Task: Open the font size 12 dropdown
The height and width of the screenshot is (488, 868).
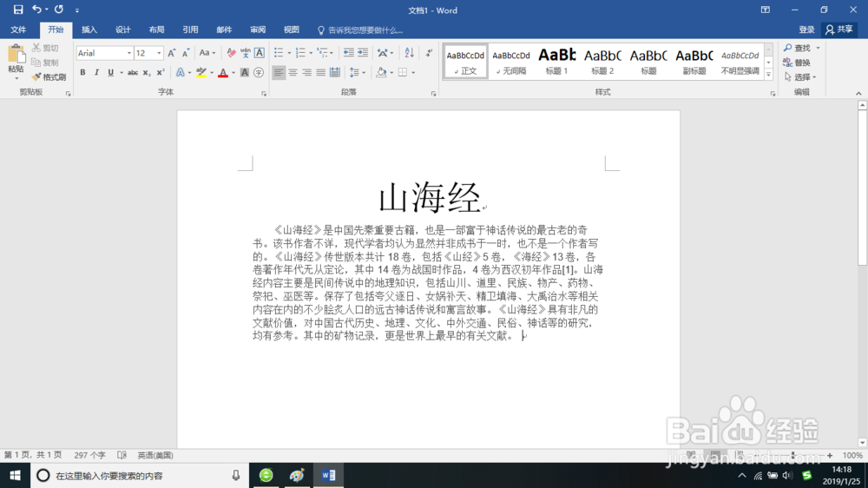Action: click(159, 53)
